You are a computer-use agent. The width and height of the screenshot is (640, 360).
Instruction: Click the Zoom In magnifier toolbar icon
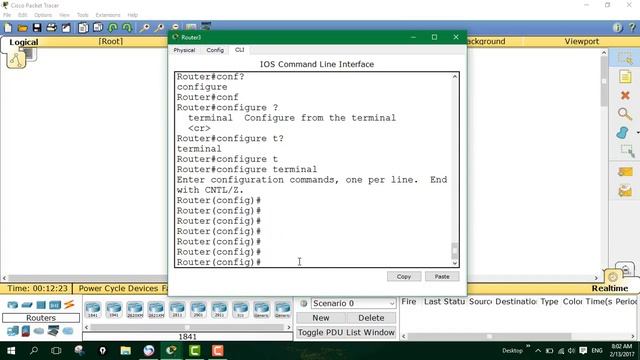pyautogui.click(x=144, y=28)
